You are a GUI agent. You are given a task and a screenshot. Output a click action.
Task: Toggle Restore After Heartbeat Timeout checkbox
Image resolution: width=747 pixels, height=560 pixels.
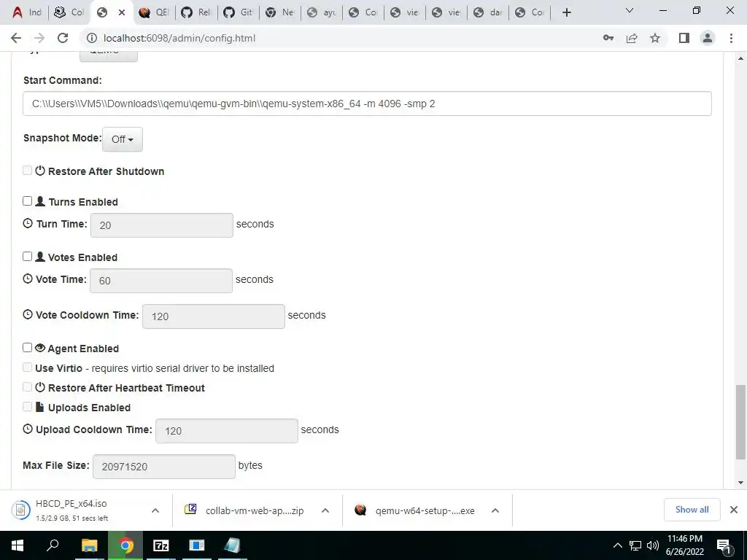[27, 387]
